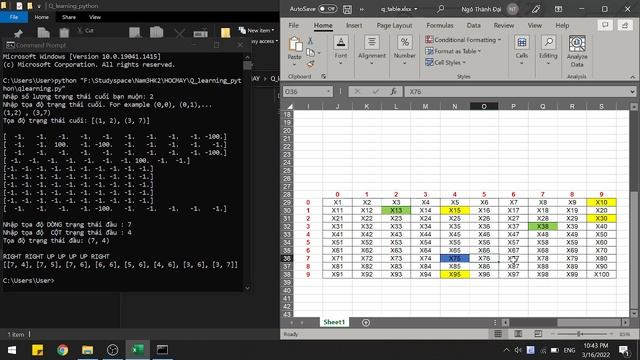Click the Insert Function fx icon
Viewport: 640px width, 360px height.
(x=393, y=92)
